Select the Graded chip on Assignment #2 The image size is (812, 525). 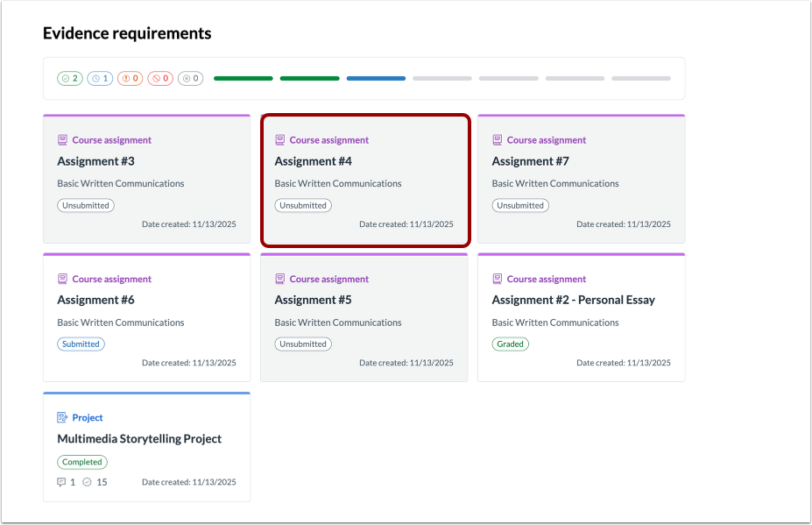pos(510,344)
